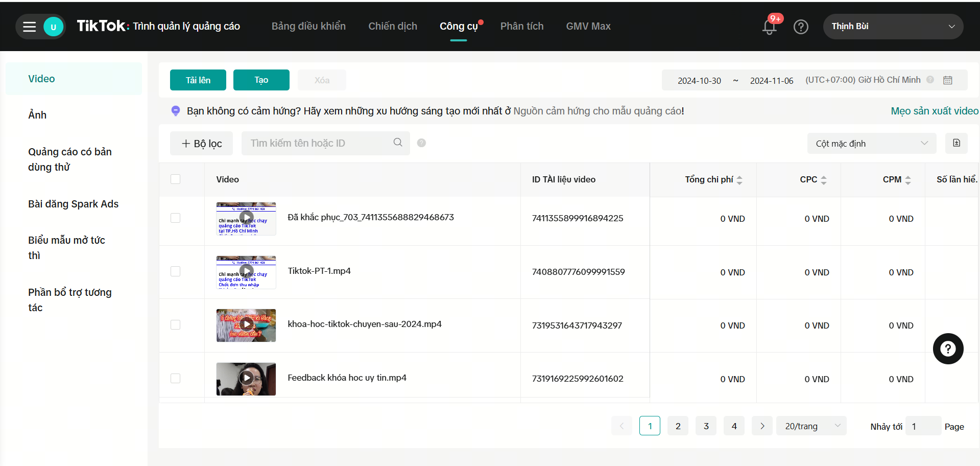Go to next page arrow

pos(762,426)
